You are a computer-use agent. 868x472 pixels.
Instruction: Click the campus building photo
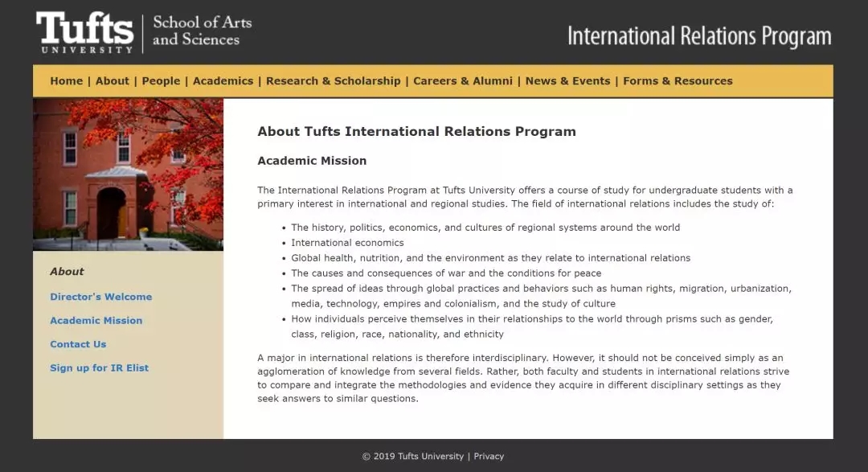click(128, 174)
